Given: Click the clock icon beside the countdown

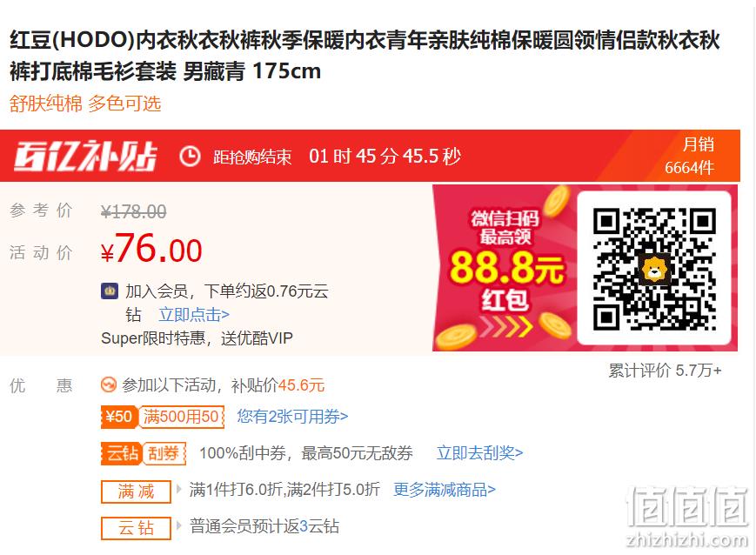Looking at the screenshot, I should click(190, 157).
